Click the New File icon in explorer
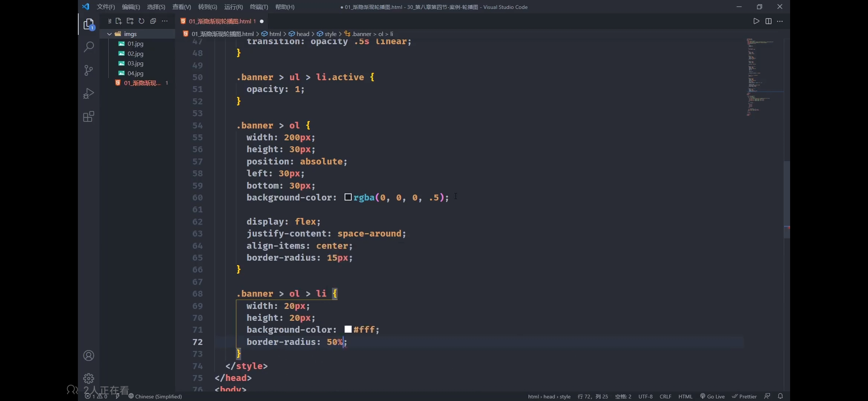This screenshot has width=868, height=401. pos(119,21)
